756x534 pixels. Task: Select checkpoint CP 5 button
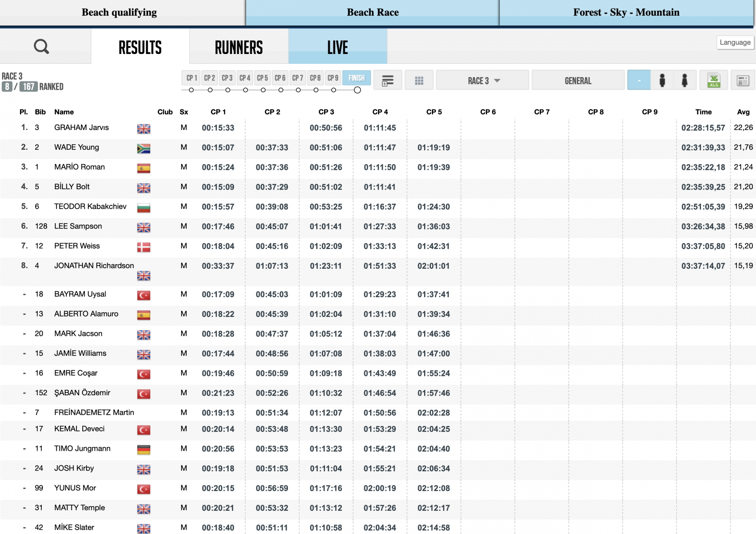point(263,78)
